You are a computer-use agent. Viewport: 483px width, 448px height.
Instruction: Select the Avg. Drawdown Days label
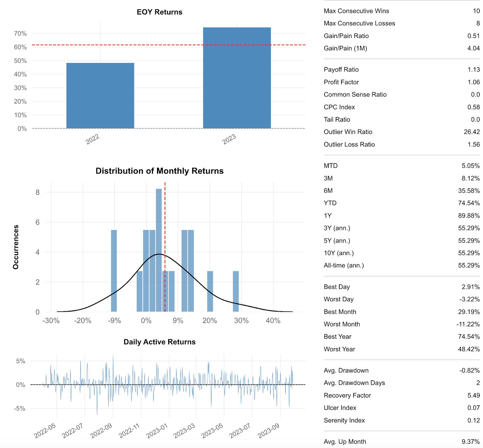(x=354, y=383)
